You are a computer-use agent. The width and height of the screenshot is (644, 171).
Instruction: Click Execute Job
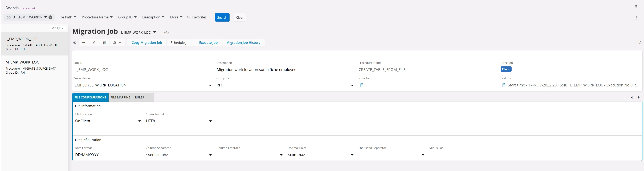click(x=208, y=43)
